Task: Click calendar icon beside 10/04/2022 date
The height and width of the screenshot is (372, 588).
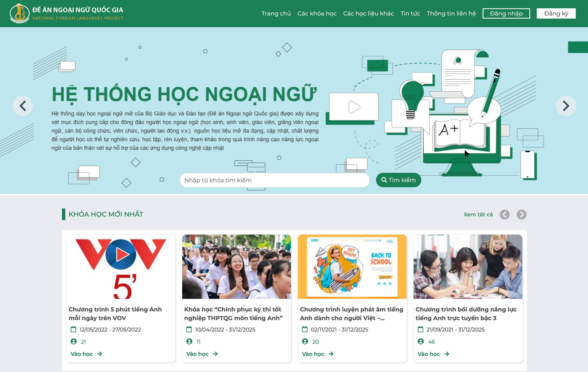Action: 189,329
